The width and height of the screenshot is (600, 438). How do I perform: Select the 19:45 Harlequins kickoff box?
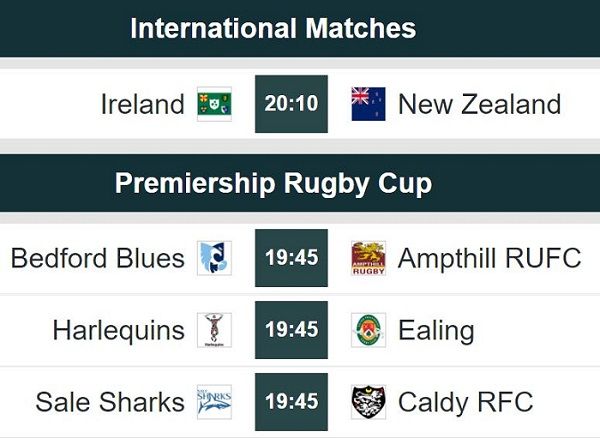292,330
